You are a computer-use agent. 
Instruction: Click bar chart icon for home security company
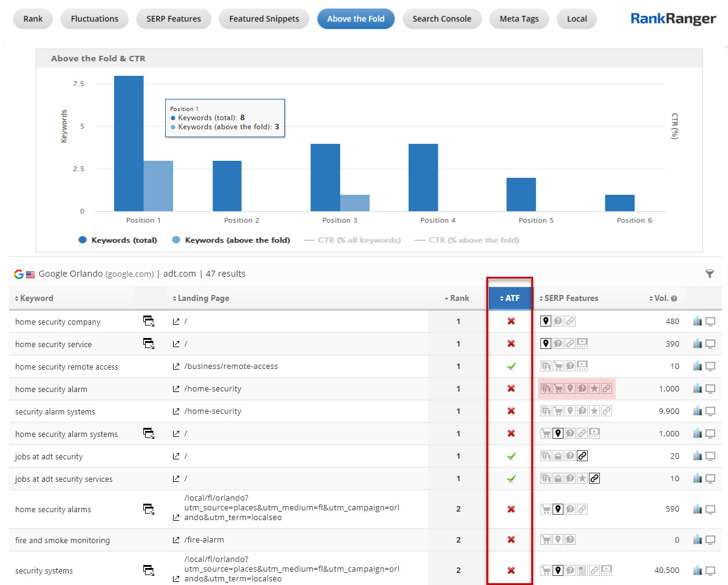point(697,322)
